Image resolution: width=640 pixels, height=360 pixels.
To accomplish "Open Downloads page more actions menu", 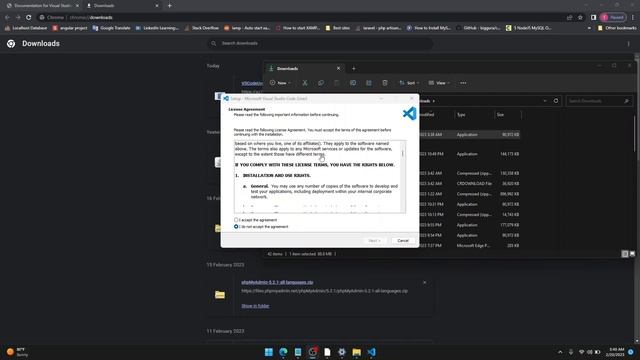I will pos(629,44).
